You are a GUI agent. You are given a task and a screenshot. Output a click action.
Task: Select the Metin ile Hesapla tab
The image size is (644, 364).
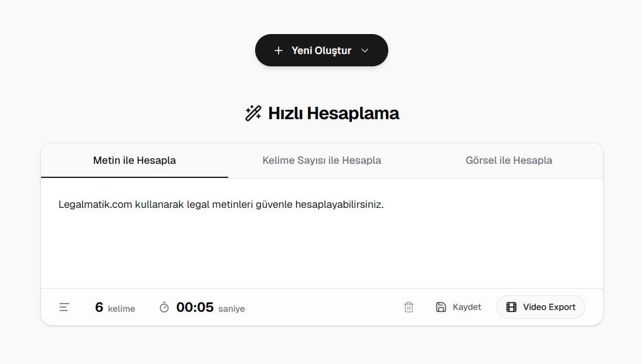click(134, 160)
